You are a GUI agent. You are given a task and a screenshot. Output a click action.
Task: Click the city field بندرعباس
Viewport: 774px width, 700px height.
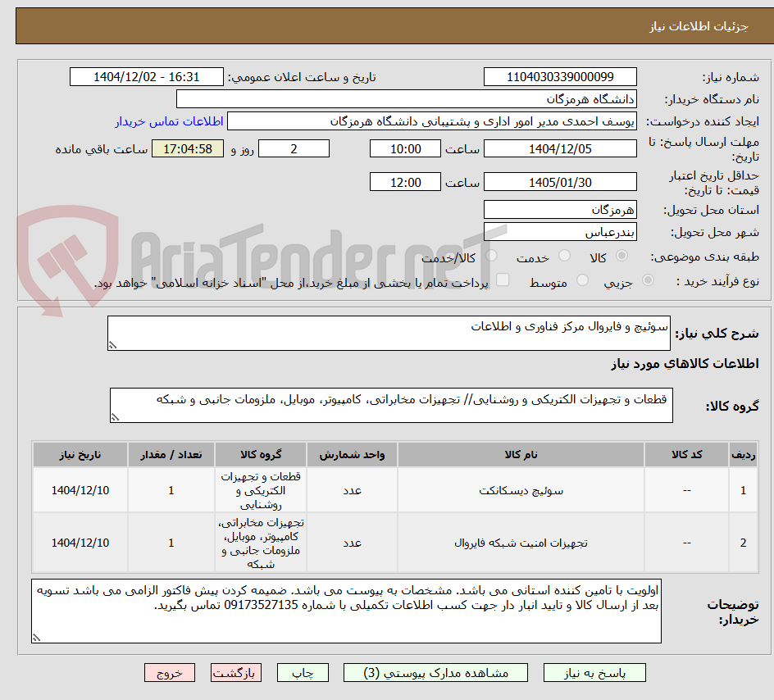click(560, 232)
